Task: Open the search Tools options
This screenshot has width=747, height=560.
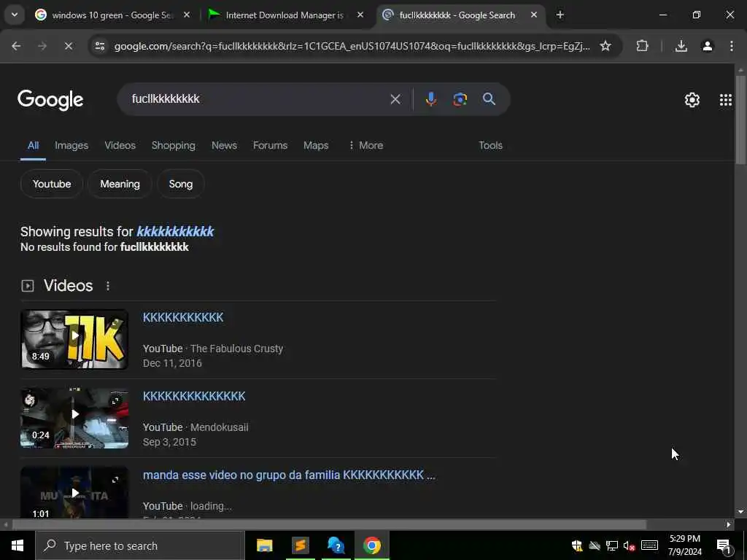Action: pos(491,145)
